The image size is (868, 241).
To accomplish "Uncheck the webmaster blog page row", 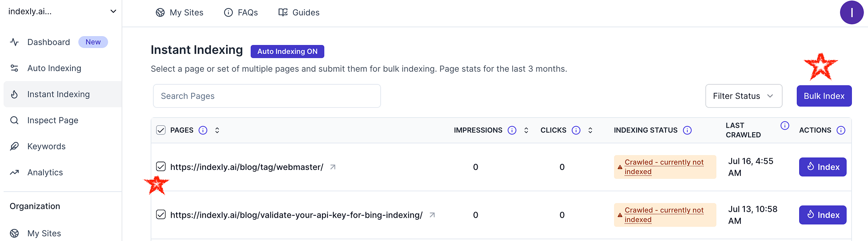I will [161, 166].
